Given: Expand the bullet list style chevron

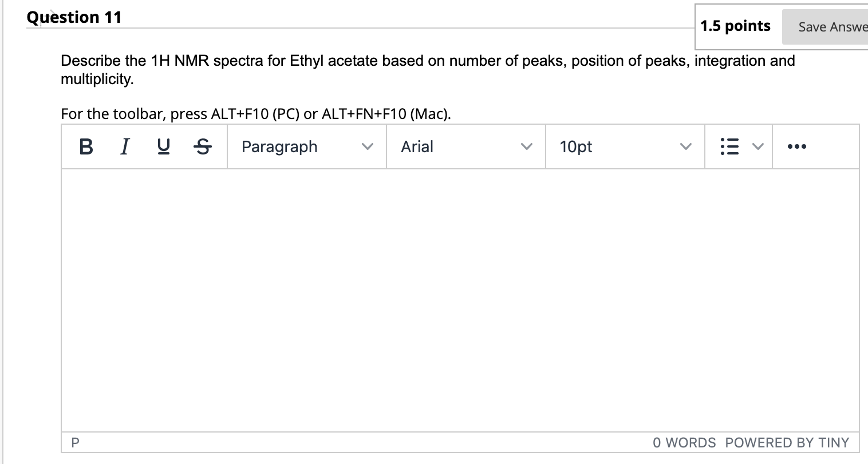Looking at the screenshot, I should [x=757, y=147].
